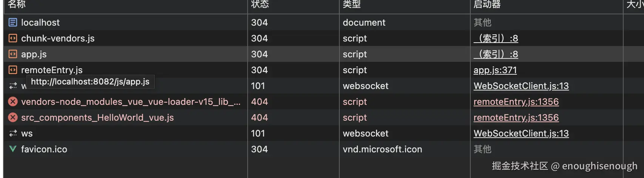Screen dimensions: 644x178
Task: Select the localhost document request
Action: point(40,23)
